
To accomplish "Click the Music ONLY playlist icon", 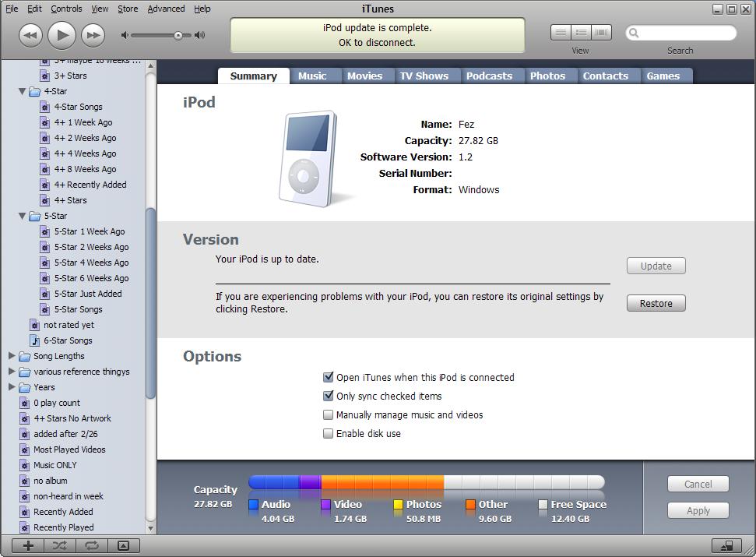I will (x=25, y=465).
